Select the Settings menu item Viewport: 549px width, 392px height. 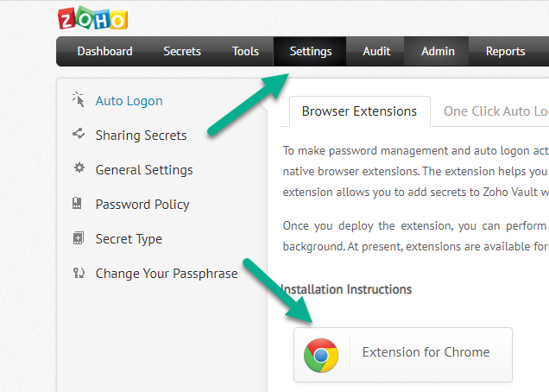coord(311,52)
